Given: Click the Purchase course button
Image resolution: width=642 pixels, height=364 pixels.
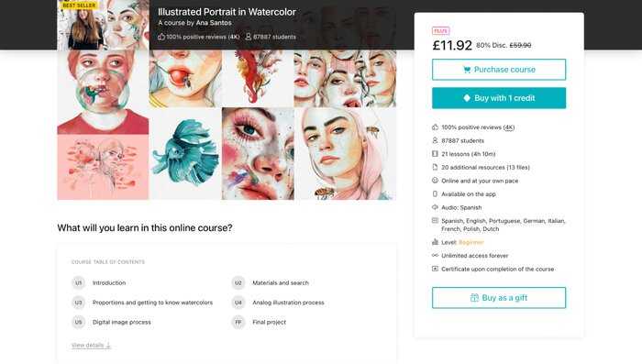Looking at the screenshot, I should coord(499,70).
